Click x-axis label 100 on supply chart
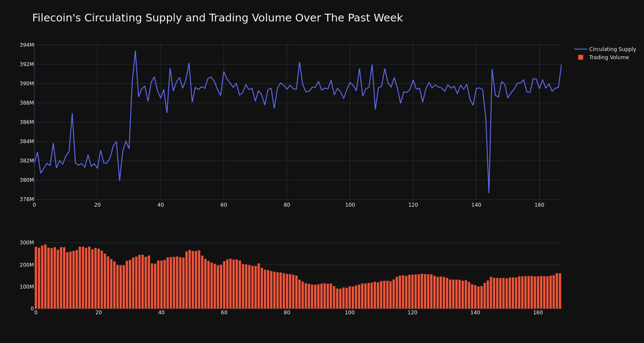Image resolution: width=644 pixels, height=343 pixels. point(350,205)
